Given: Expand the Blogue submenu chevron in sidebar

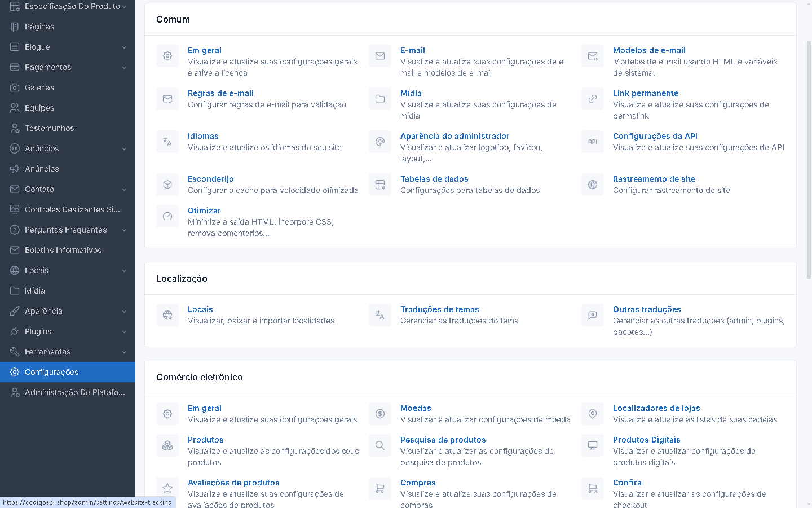Looking at the screenshot, I should click(x=124, y=47).
